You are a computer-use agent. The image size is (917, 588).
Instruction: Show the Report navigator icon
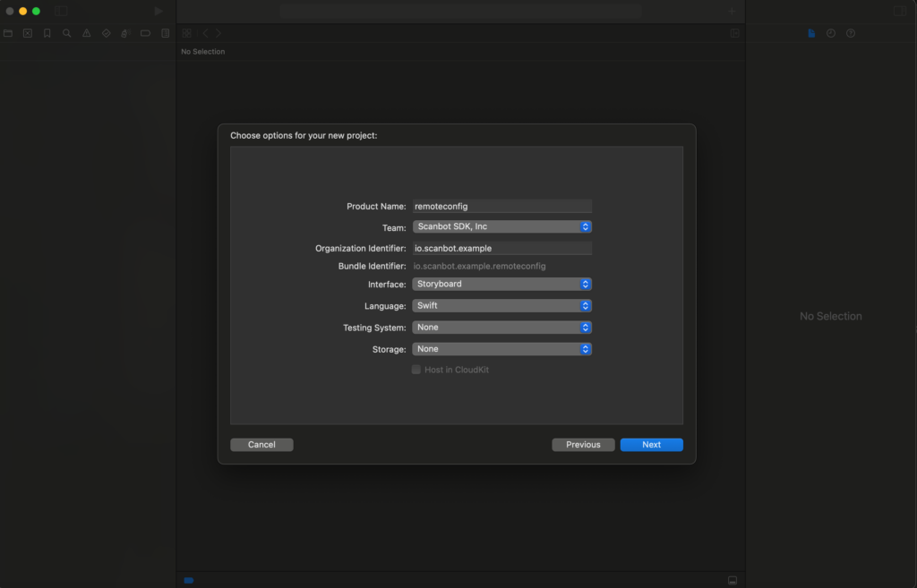click(165, 32)
